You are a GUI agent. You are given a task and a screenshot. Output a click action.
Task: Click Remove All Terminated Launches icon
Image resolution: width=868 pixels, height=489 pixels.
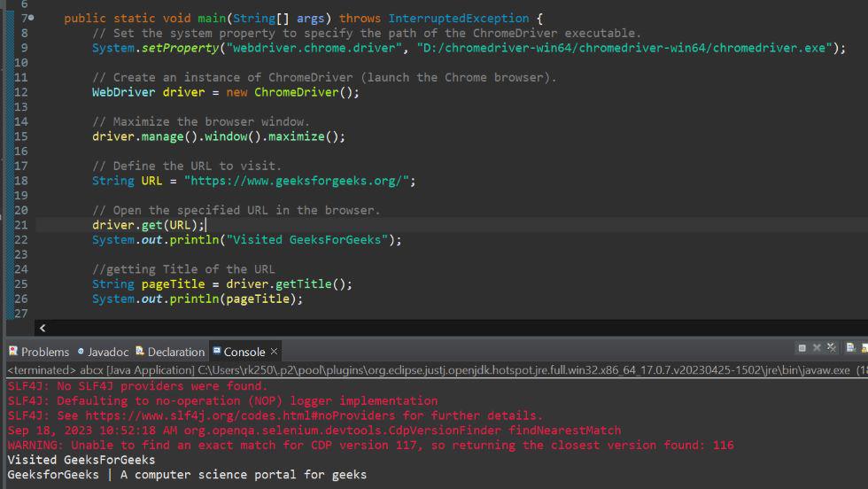pyautogui.click(x=832, y=348)
